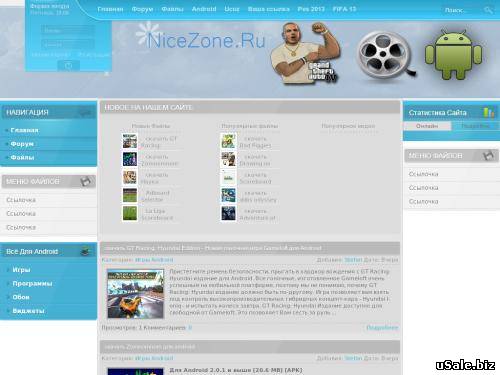Image resolution: width=500 pixels, height=375 pixels.
Task: Click the green Android robot icon
Action: point(454,55)
